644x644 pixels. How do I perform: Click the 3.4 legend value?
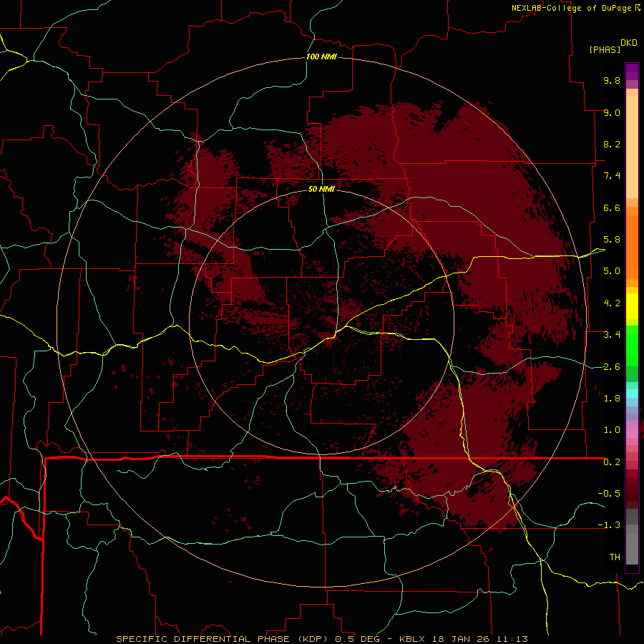(612, 335)
